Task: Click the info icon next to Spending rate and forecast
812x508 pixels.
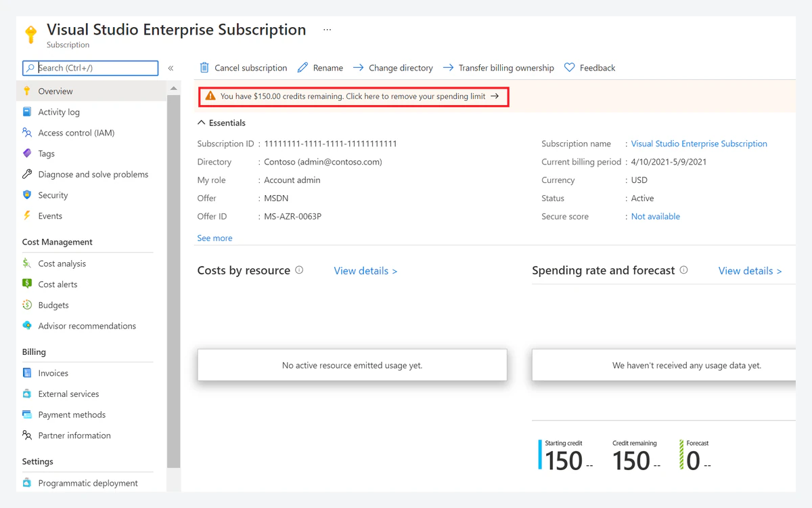Action: [x=683, y=270]
